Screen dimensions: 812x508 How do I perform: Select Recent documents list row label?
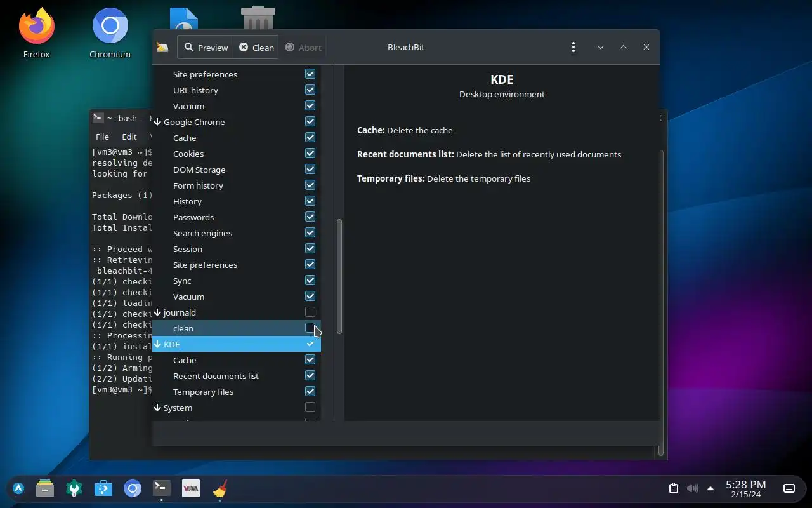(x=216, y=376)
